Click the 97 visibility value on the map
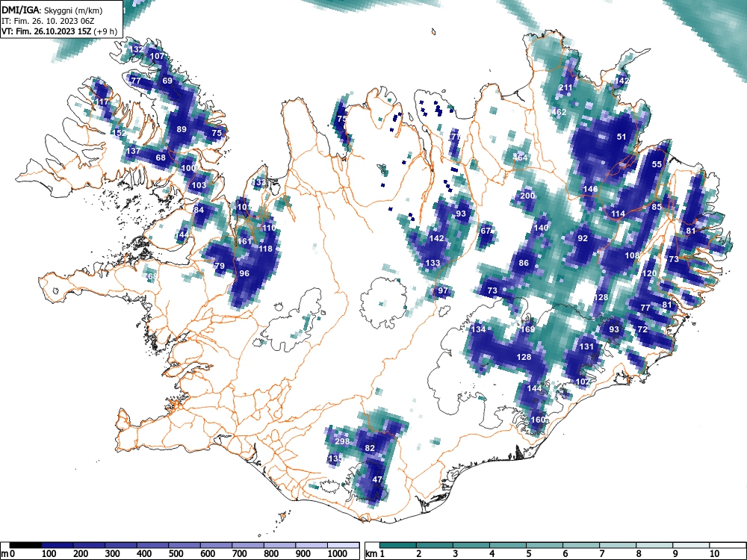Image resolution: width=747 pixels, height=560 pixels. 443,290
